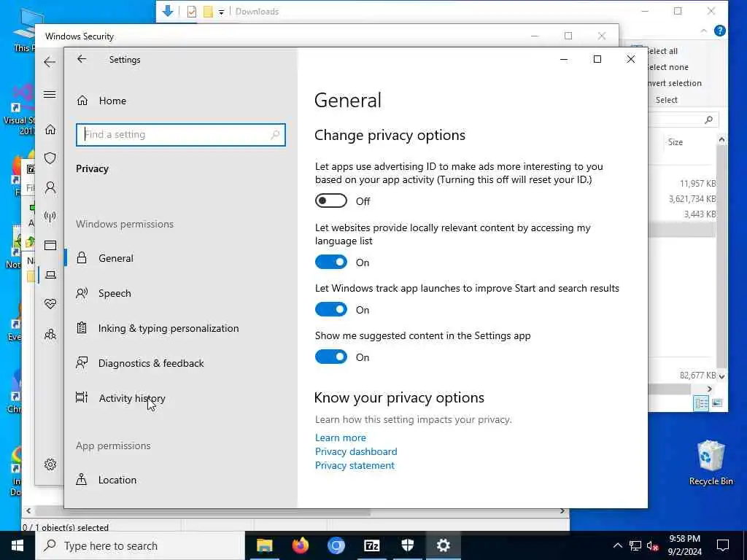The height and width of the screenshot is (560, 747).
Task: Open the Downloads quick access toolbar dropdown
Action: 222,12
